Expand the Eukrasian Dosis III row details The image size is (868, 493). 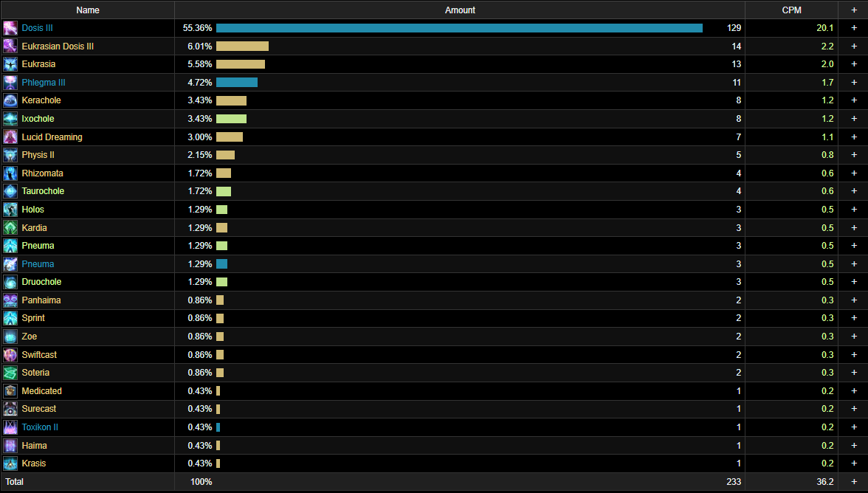pyautogui.click(x=853, y=46)
